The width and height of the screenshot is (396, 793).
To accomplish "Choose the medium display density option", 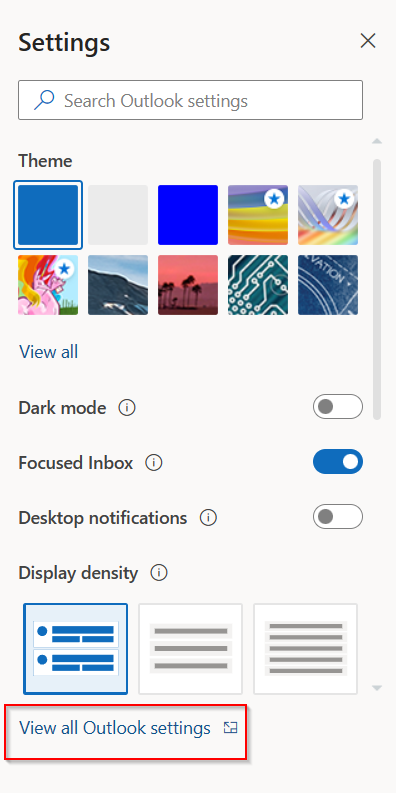I will (x=191, y=649).
